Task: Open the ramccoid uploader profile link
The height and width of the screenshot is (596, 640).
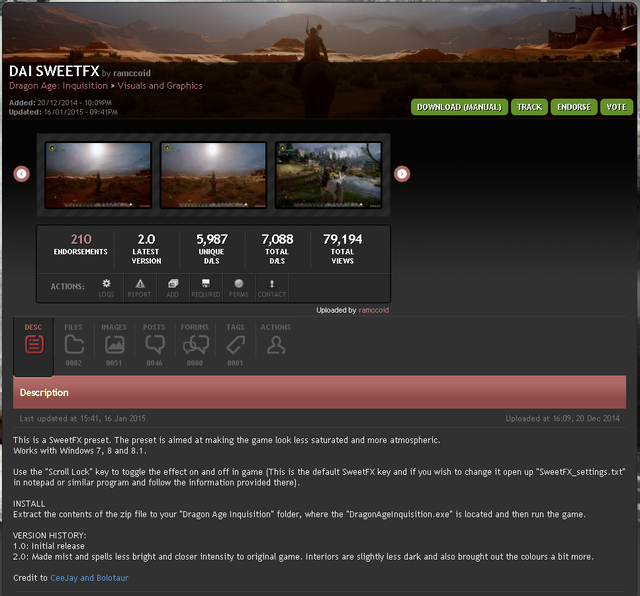Action: [x=373, y=310]
